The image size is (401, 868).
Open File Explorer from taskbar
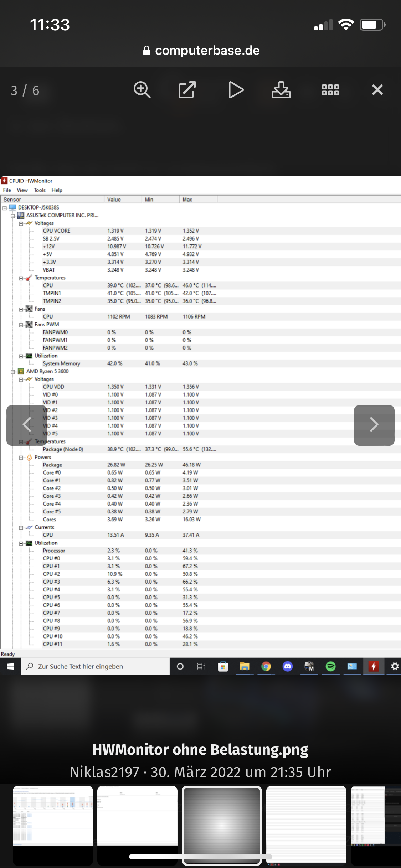pos(245,666)
